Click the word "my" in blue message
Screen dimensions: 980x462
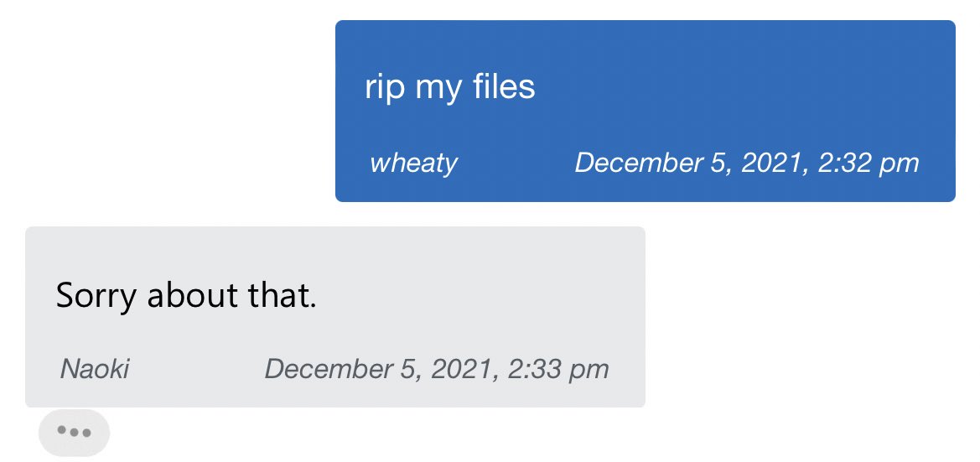(435, 89)
